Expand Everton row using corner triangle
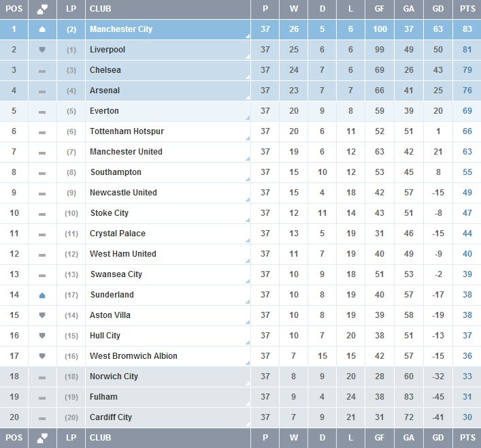This screenshot has height=448, width=481. 248,118
